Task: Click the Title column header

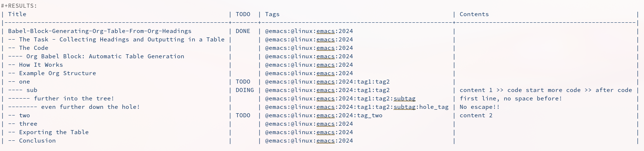Action: click(x=17, y=14)
